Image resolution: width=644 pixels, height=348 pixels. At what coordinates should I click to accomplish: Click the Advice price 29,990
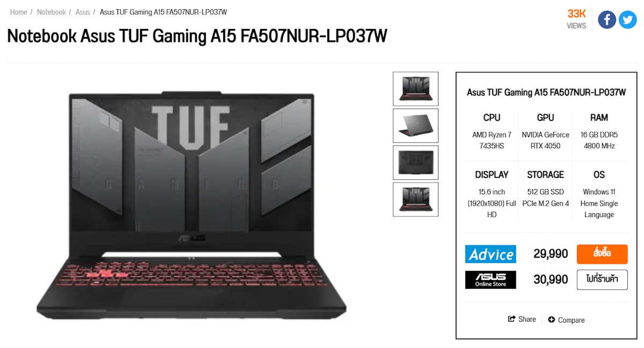tap(551, 253)
